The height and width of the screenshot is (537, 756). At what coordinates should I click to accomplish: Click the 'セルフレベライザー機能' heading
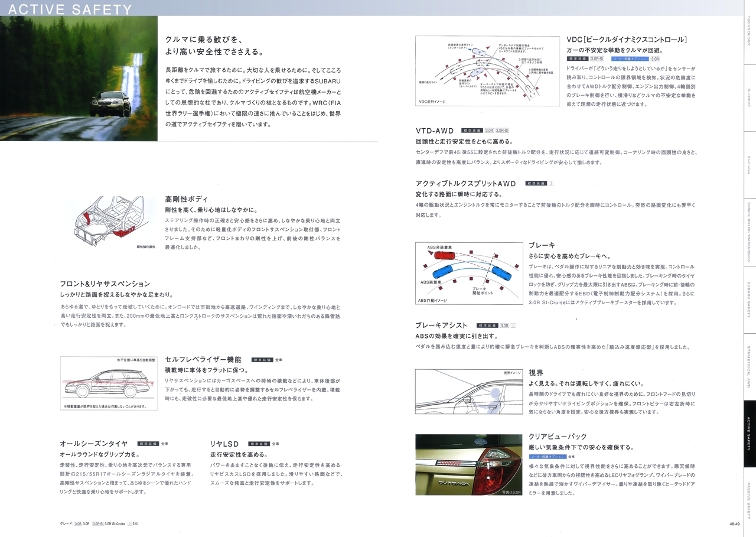click(203, 359)
